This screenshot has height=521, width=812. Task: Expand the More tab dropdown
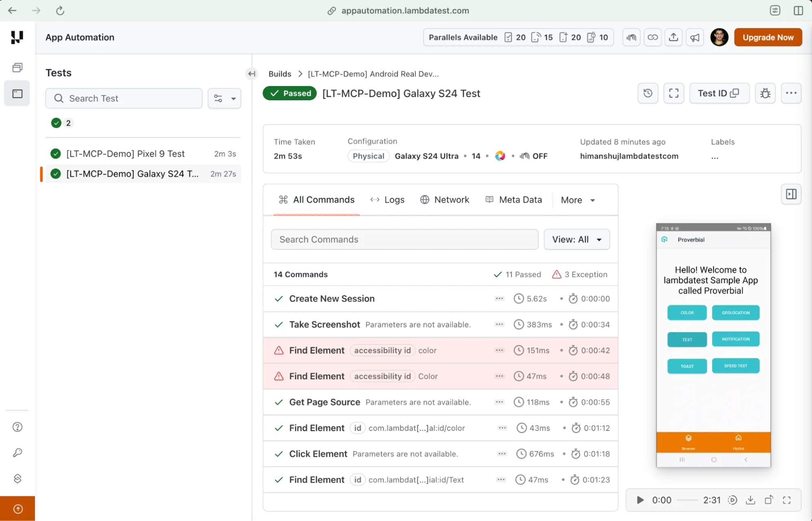[x=578, y=200]
